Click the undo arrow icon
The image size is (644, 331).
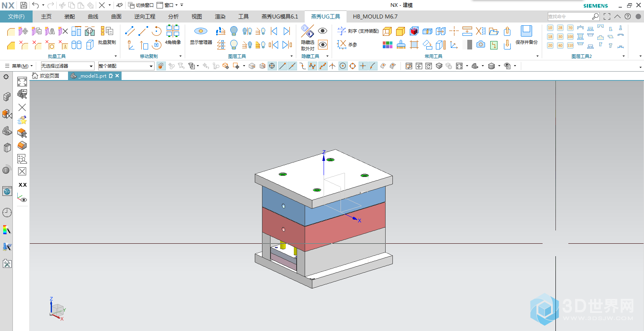click(x=35, y=5)
